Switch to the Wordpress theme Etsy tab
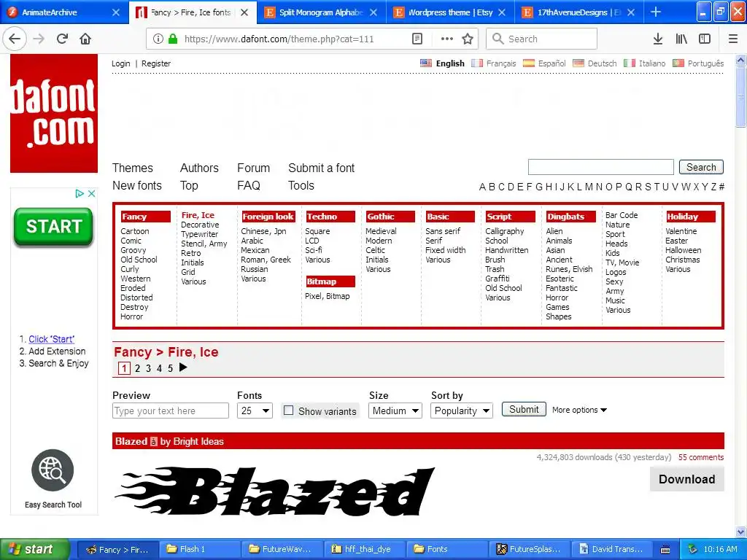Image resolution: width=747 pixels, height=560 pixels. click(x=450, y=12)
